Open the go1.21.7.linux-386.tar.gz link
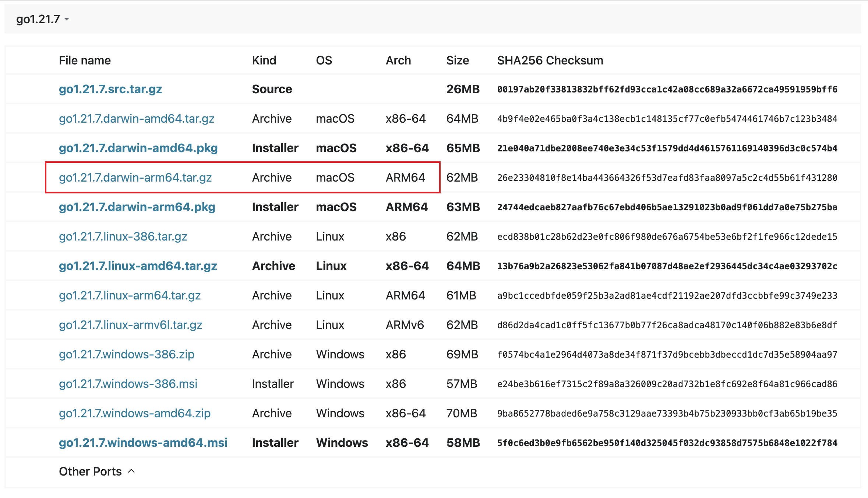 [x=123, y=236]
